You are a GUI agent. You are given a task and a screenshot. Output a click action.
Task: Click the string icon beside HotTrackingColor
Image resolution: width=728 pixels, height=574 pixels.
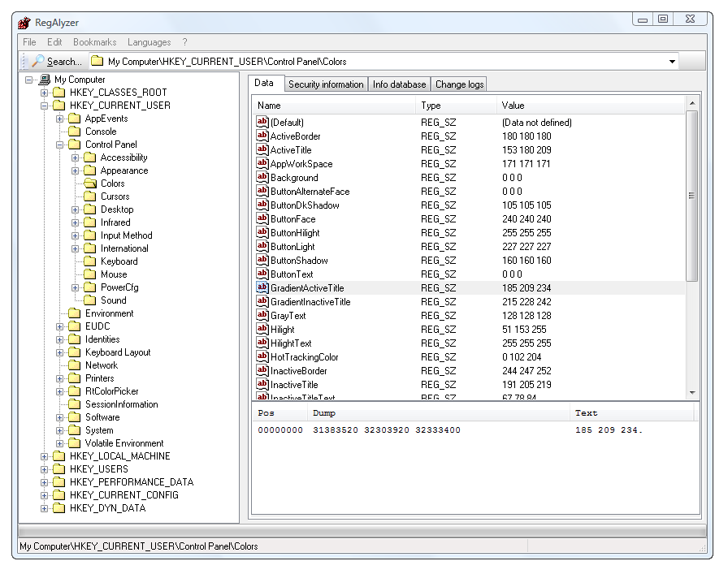(262, 356)
